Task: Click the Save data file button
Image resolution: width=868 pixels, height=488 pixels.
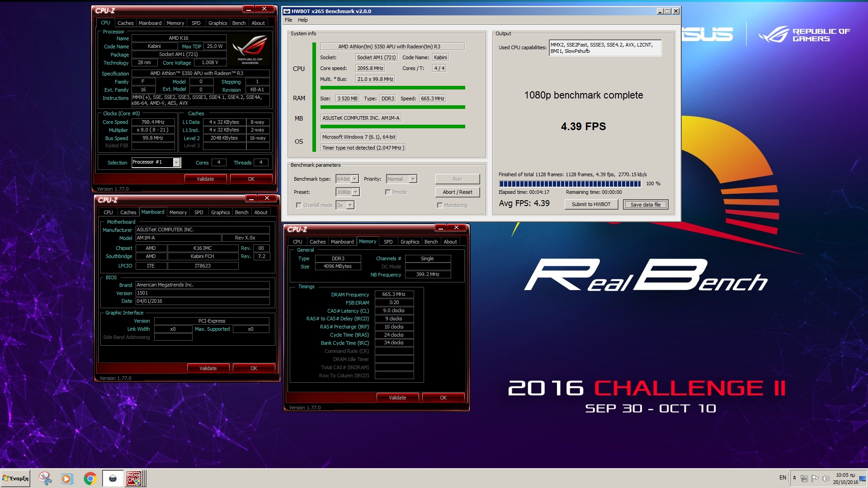Action: click(x=645, y=205)
